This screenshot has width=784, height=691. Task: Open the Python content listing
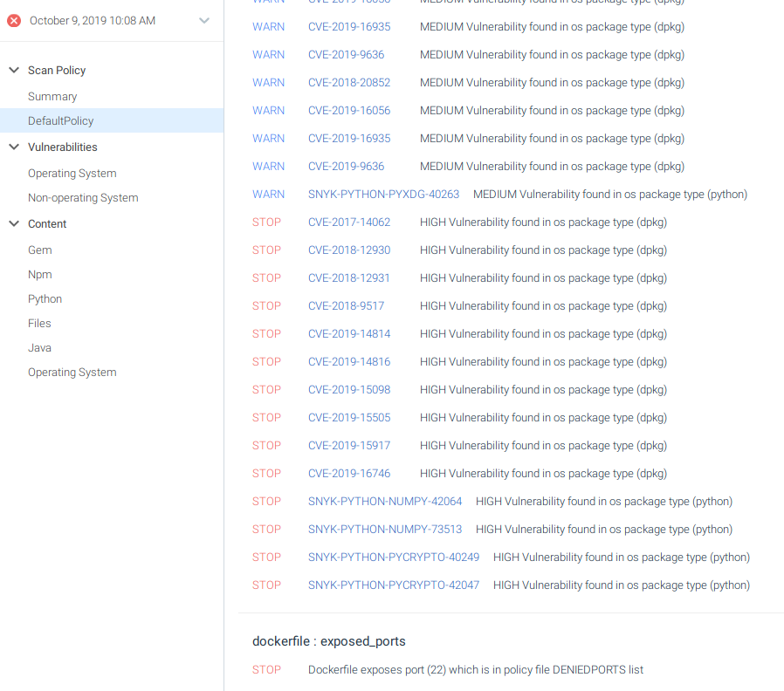pyautogui.click(x=45, y=298)
